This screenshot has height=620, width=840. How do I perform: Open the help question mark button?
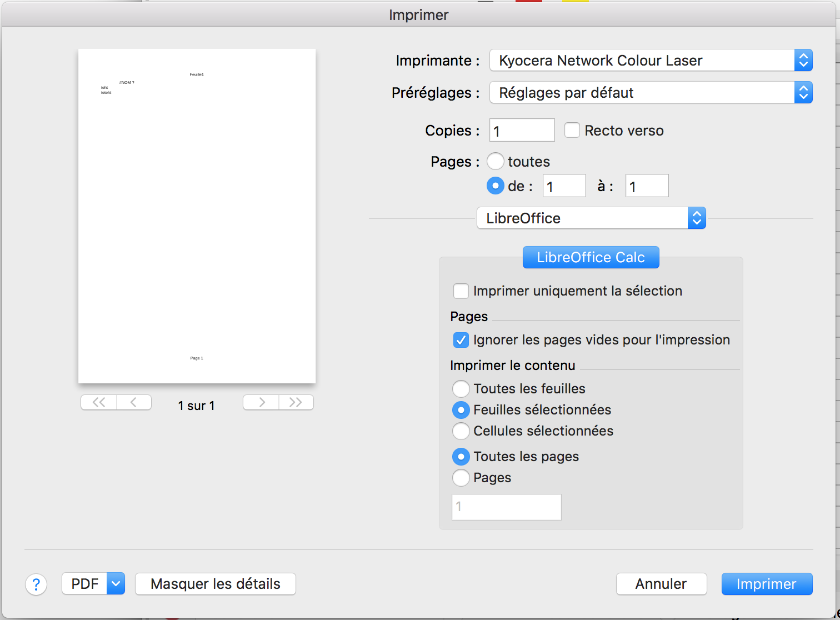tap(36, 584)
